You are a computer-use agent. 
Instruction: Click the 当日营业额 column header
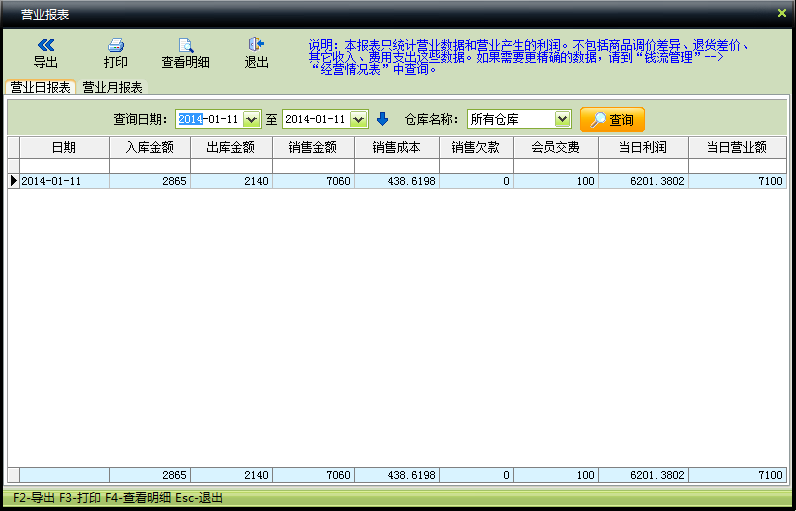[x=737, y=148]
